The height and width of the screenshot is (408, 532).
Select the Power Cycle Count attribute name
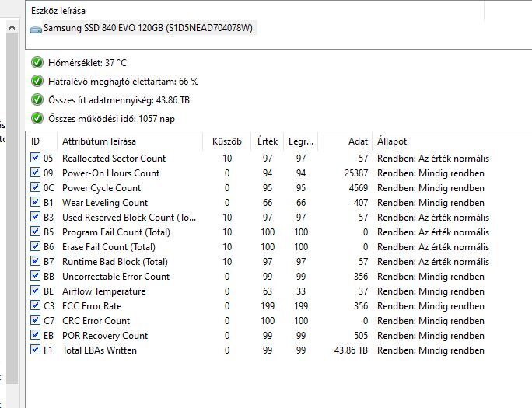tap(101, 188)
